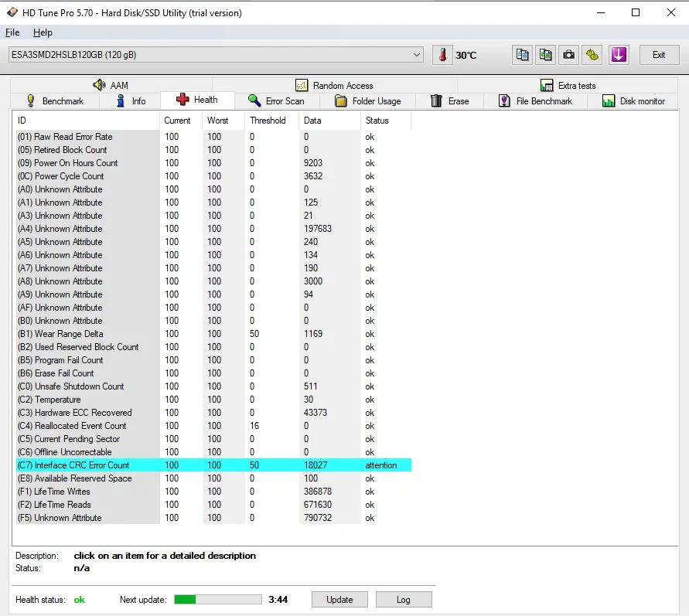Click the Update button
Image resolution: width=689 pixels, height=616 pixels.
[339, 599]
